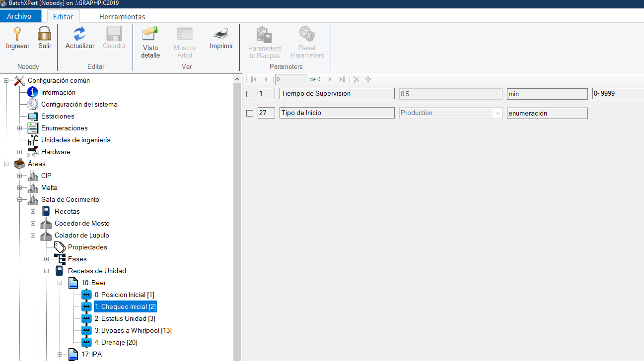Click the Reset Parameters icon
Image resolution: width=644 pixels, height=361 pixels.
[307, 34]
